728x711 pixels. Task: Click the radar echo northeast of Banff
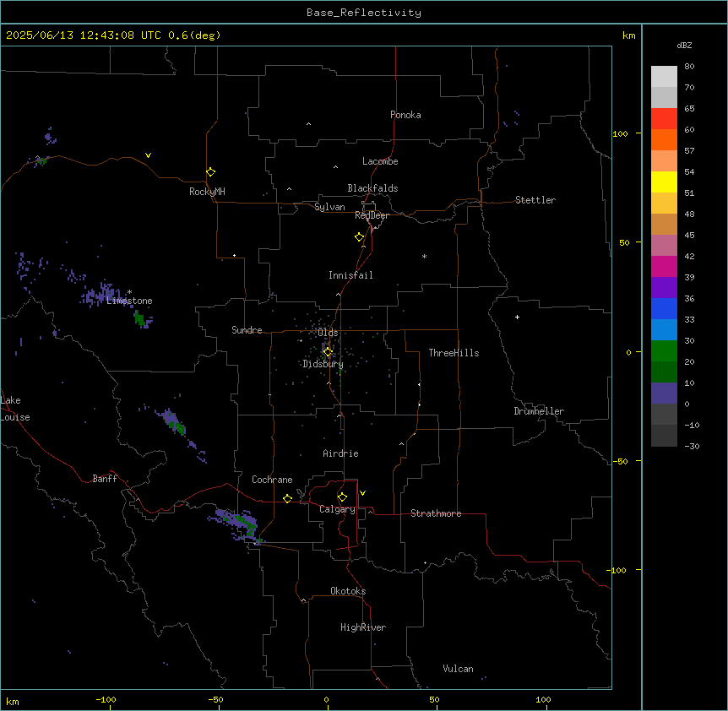175,423
